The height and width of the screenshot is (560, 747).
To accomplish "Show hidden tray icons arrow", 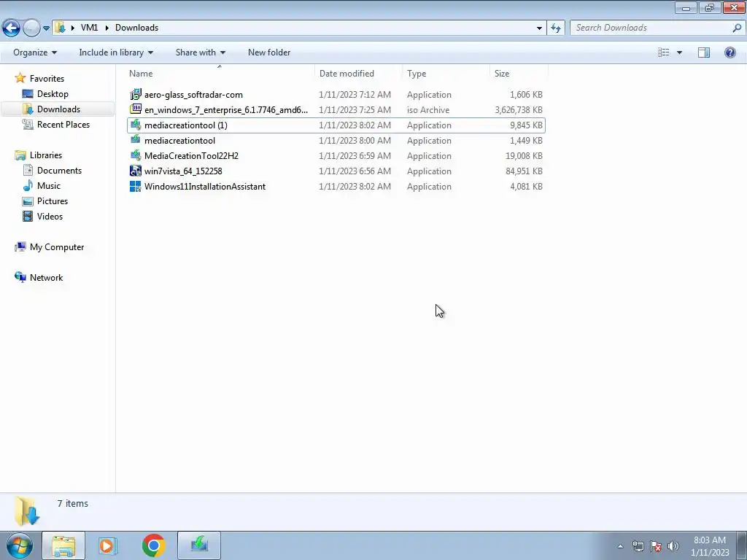I will pyautogui.click(x=620, y=546).
